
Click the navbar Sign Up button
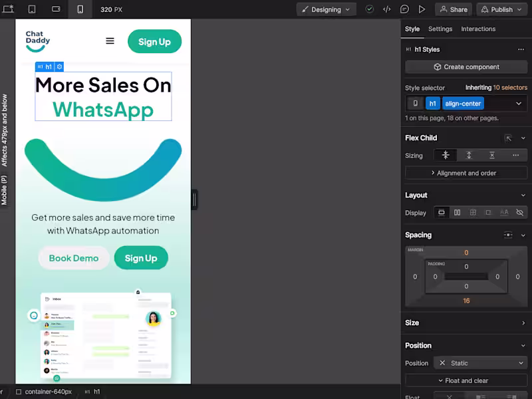pos(154,41)
